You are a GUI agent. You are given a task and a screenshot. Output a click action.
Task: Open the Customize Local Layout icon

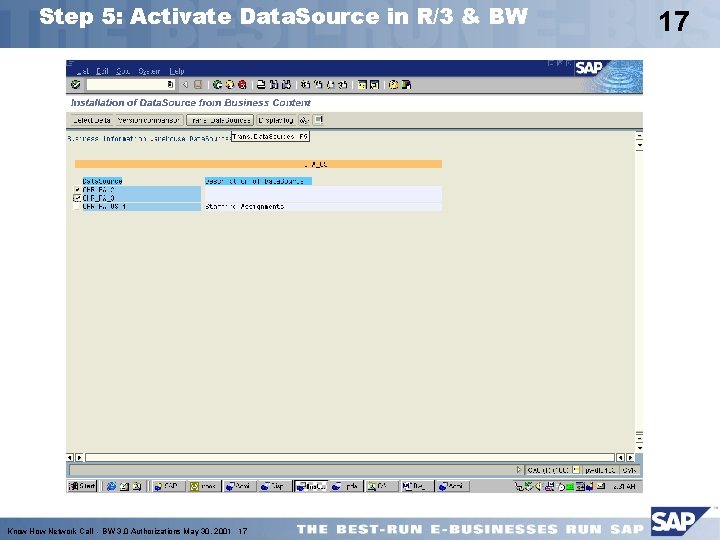[406, 84]
